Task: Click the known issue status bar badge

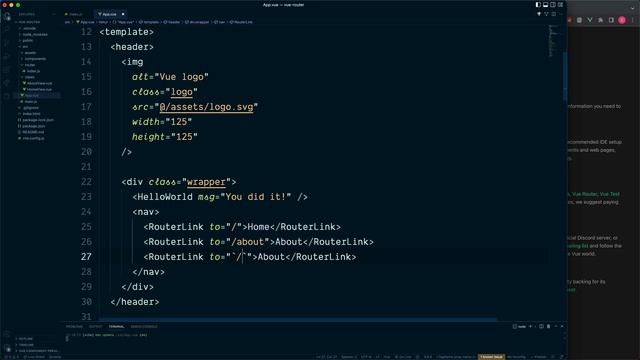Action: coord(491,357)
